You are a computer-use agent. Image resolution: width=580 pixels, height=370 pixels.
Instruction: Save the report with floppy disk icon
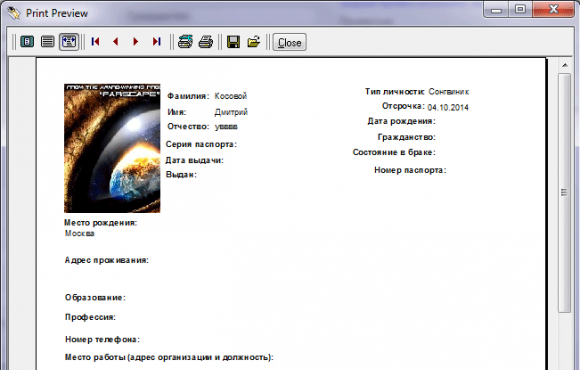tap(233, 41)
